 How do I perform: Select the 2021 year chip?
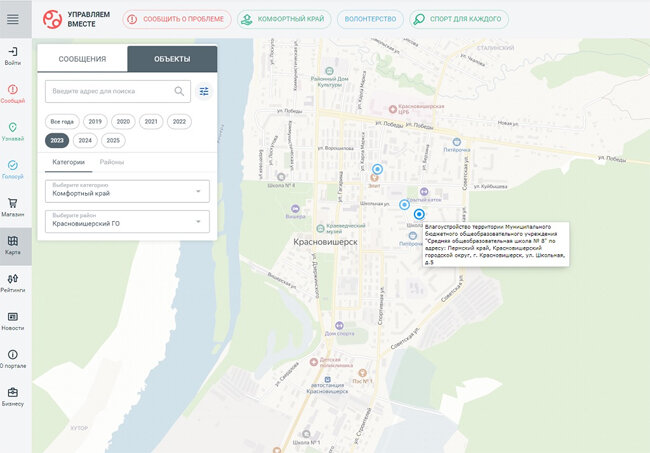[151, 121]
